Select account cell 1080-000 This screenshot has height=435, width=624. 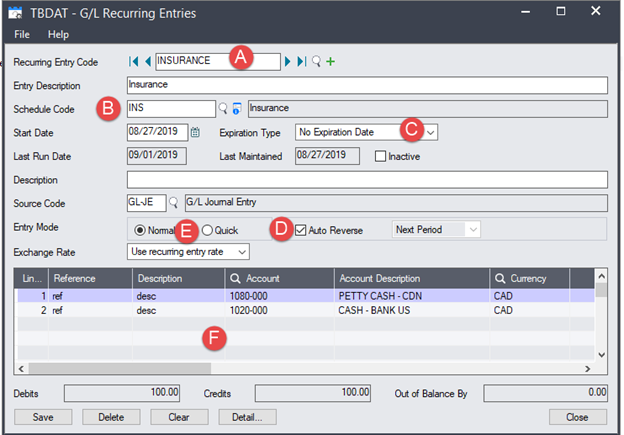[279, 296]
